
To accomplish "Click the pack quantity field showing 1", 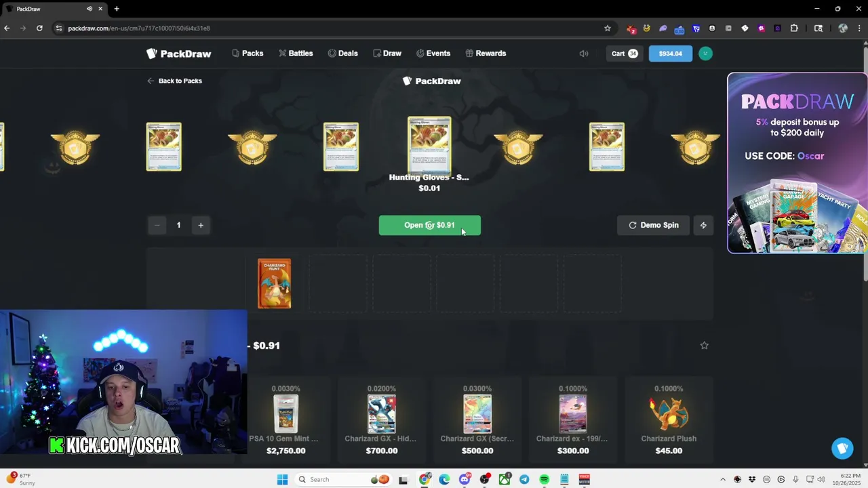I will [x=178, y=225].
